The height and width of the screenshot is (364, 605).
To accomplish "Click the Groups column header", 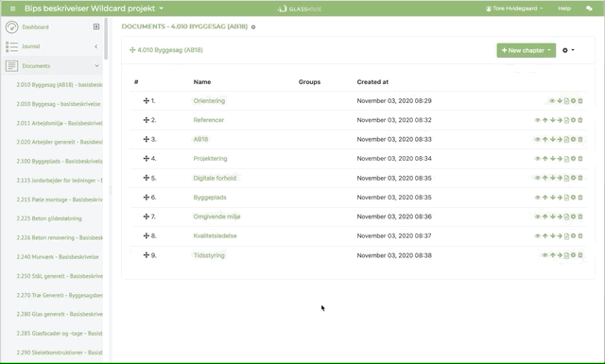I will click(309, 82).
